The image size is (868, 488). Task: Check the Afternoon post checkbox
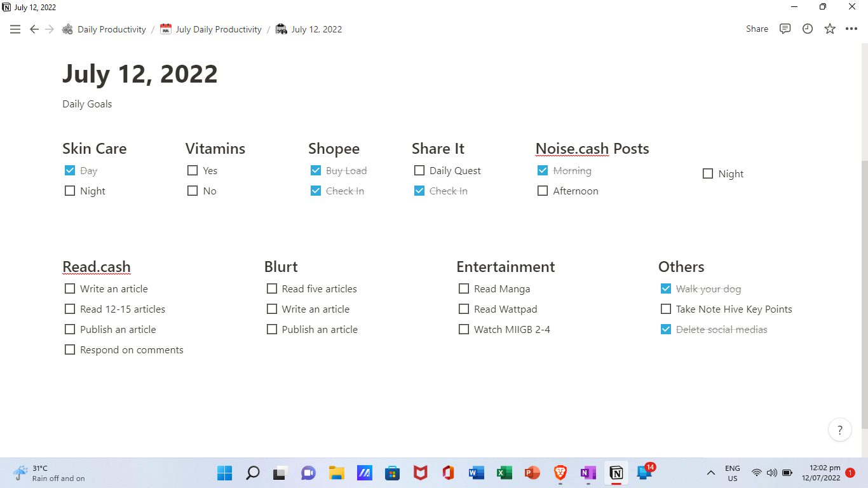coord(543,191)
